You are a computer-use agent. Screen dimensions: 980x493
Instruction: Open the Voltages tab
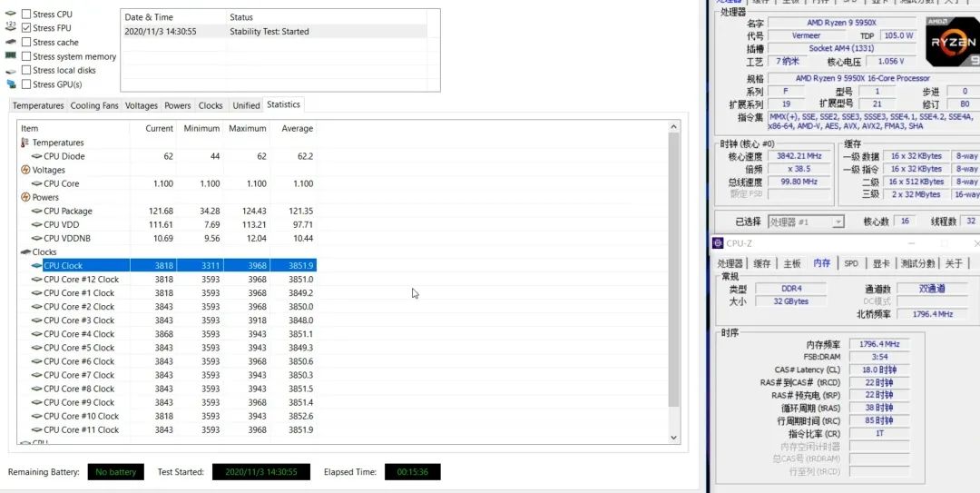coord(142,105)
